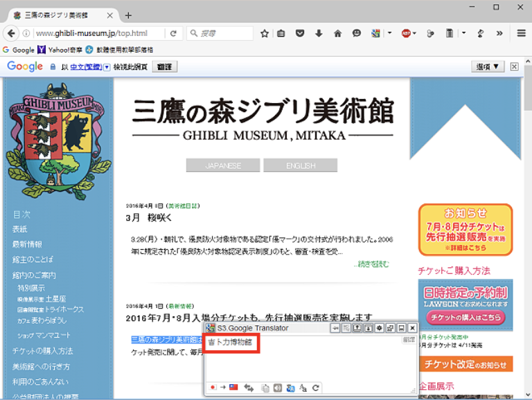Click the trash can toolbar icon

tap(449, 33)
